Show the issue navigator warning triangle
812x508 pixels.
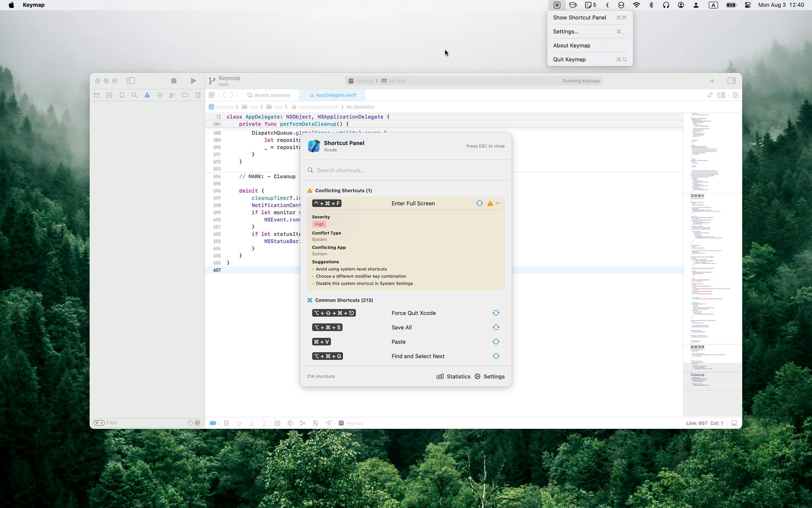147,95
